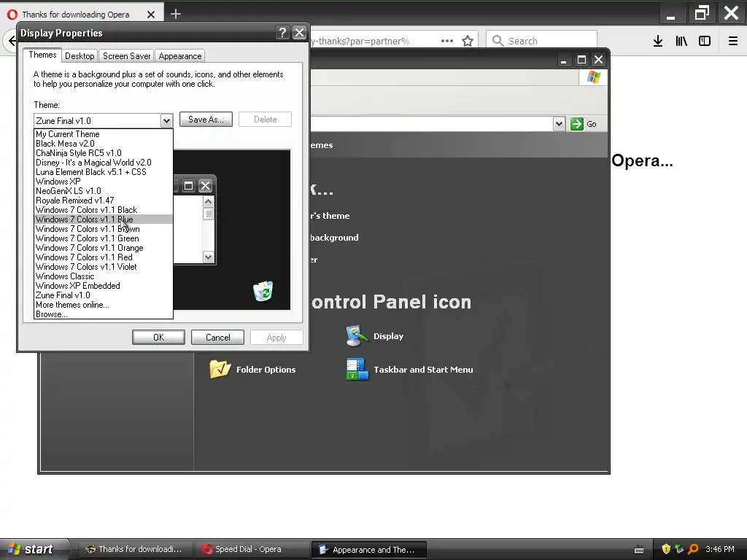This screenshot has width=747, height=560.
Task: Click in the browser Search field
Action: (542, 41)
